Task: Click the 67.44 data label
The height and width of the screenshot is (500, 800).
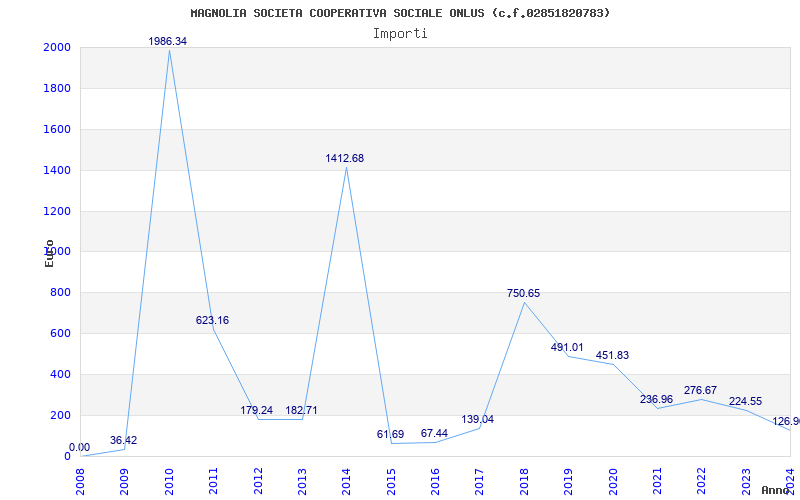Action: (434, 433)
